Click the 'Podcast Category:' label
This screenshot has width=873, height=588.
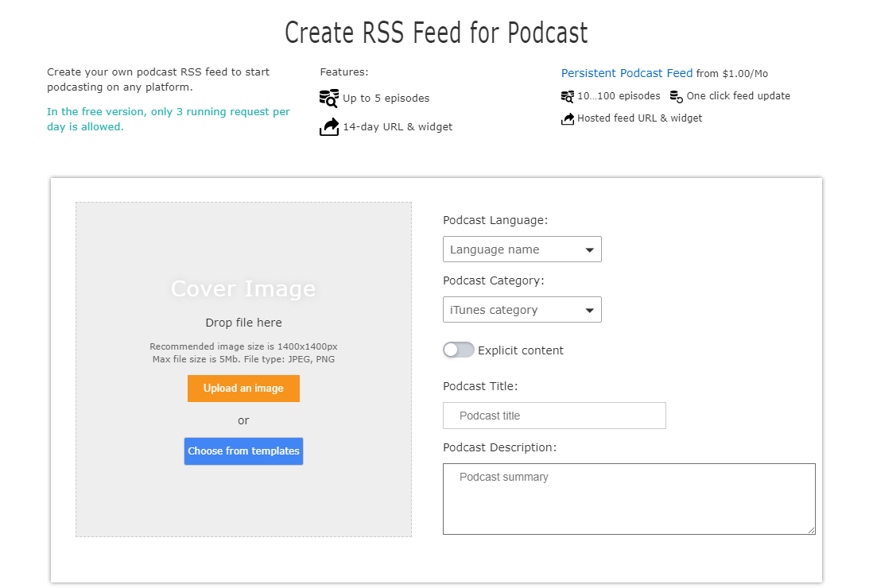coord(493,280)
